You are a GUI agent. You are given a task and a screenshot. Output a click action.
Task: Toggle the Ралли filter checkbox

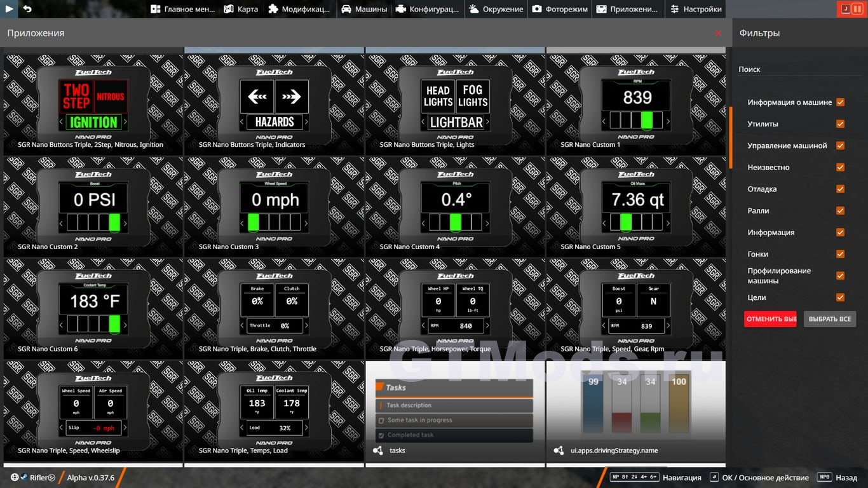point(840,210)
